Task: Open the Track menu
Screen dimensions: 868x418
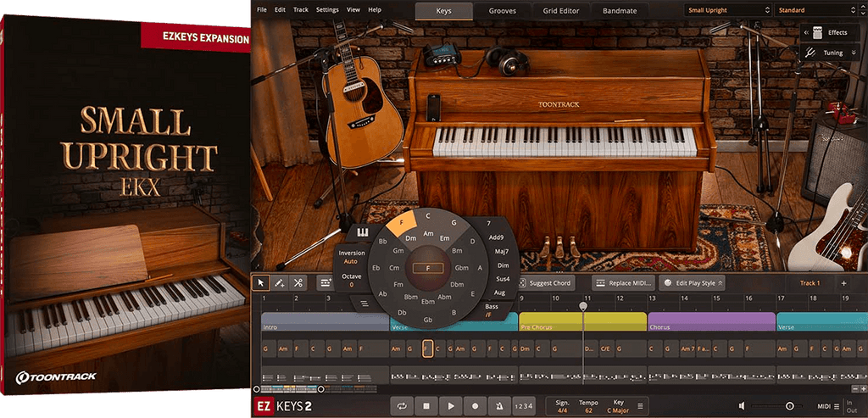Action: click(301, 10)
